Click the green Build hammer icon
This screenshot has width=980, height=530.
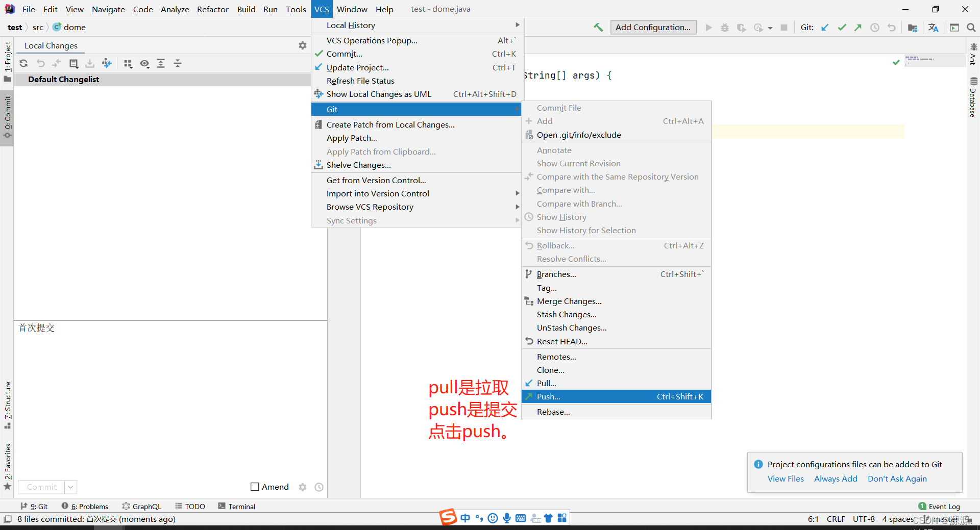pyautogui.click(x=598, y=27)
